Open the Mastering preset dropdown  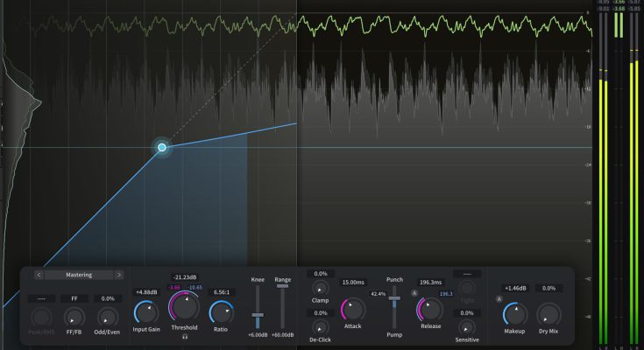tap(79, 275)
